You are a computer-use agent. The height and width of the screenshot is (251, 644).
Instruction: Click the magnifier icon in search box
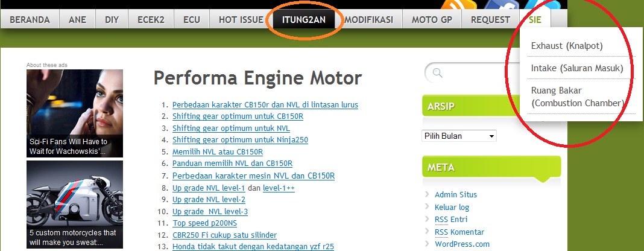[x=438, y=73]
